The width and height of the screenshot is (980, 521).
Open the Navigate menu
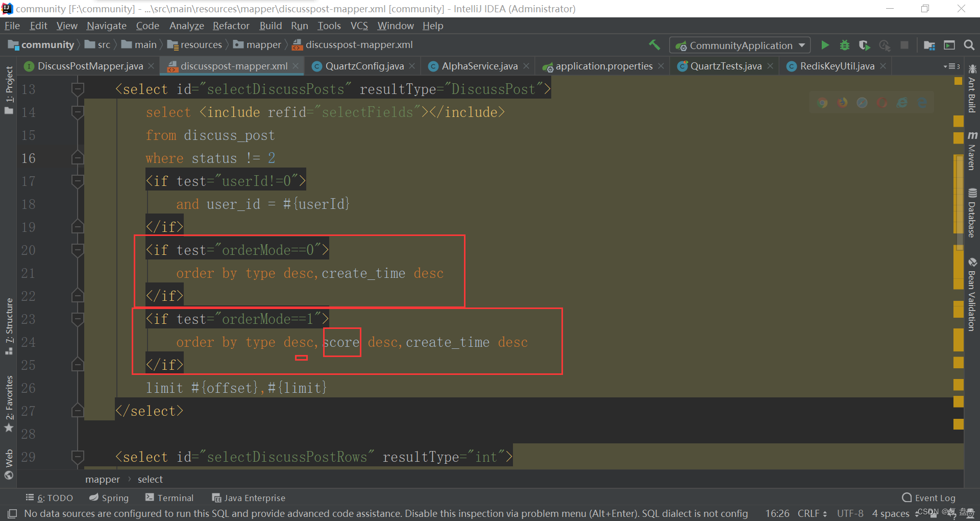[106, 26]
